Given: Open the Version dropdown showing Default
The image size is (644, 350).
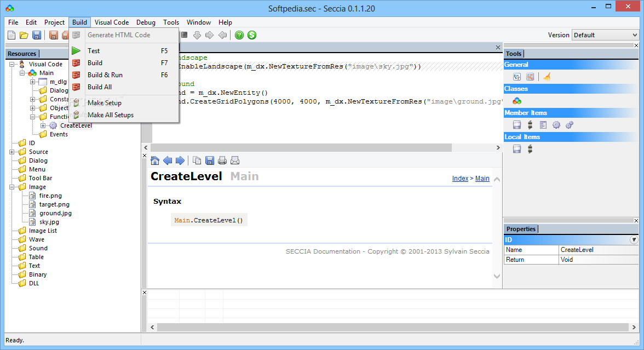Looking at the screenshot, I should pos(605,35).
